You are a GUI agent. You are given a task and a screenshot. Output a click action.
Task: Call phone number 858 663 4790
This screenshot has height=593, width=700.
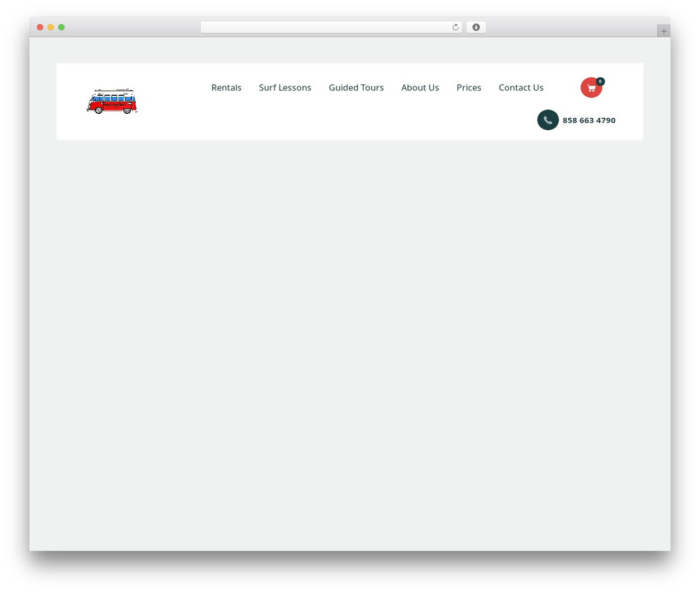point(589,120)
